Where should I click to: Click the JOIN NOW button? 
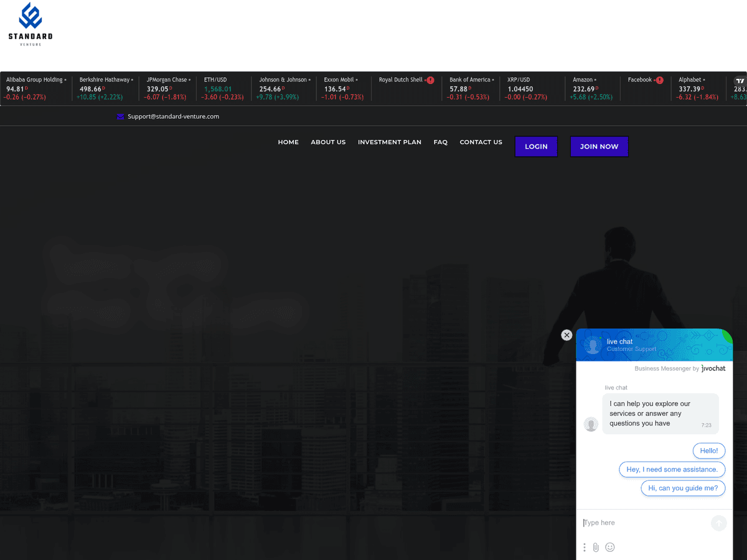point(599,147)
